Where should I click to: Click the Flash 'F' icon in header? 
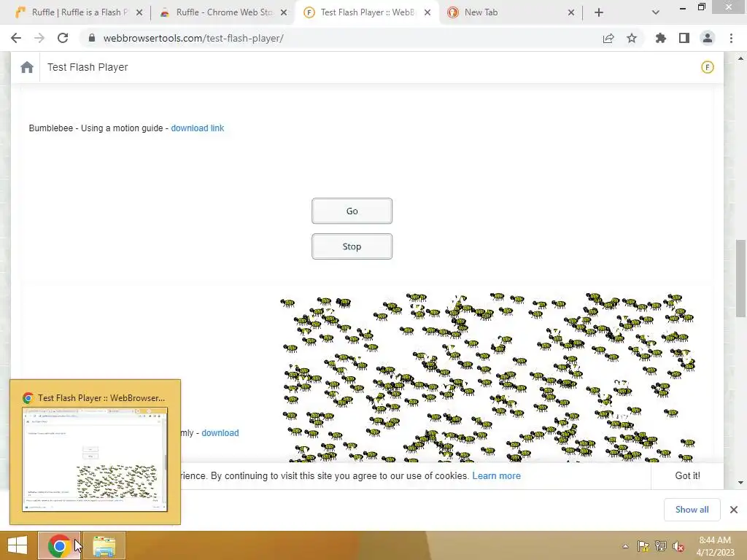708,67
